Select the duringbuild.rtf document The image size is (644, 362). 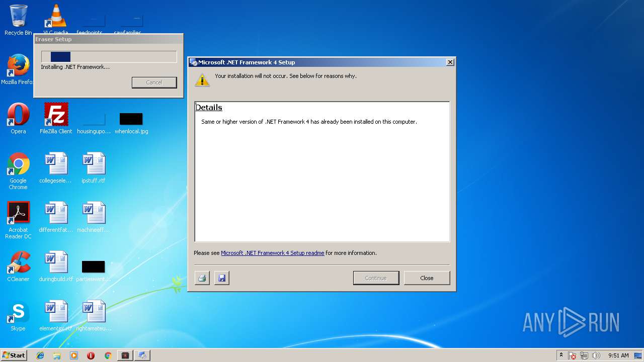coord(56,266)
